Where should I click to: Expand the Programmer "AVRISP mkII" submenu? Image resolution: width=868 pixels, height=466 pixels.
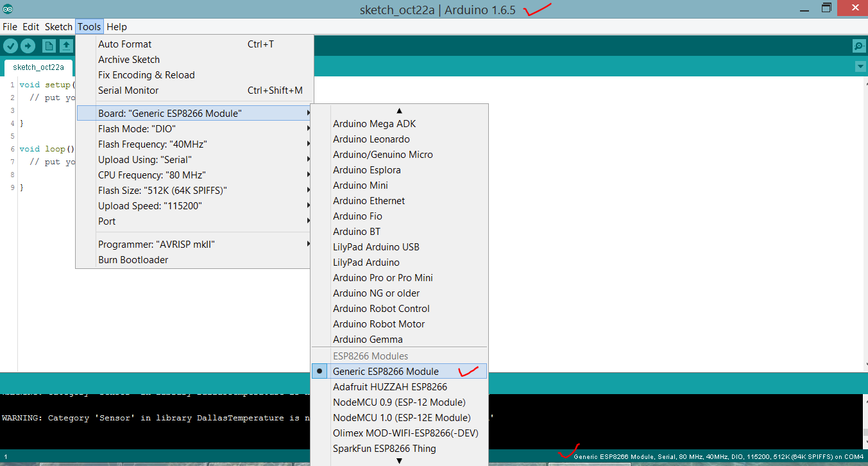click(194, 245)
